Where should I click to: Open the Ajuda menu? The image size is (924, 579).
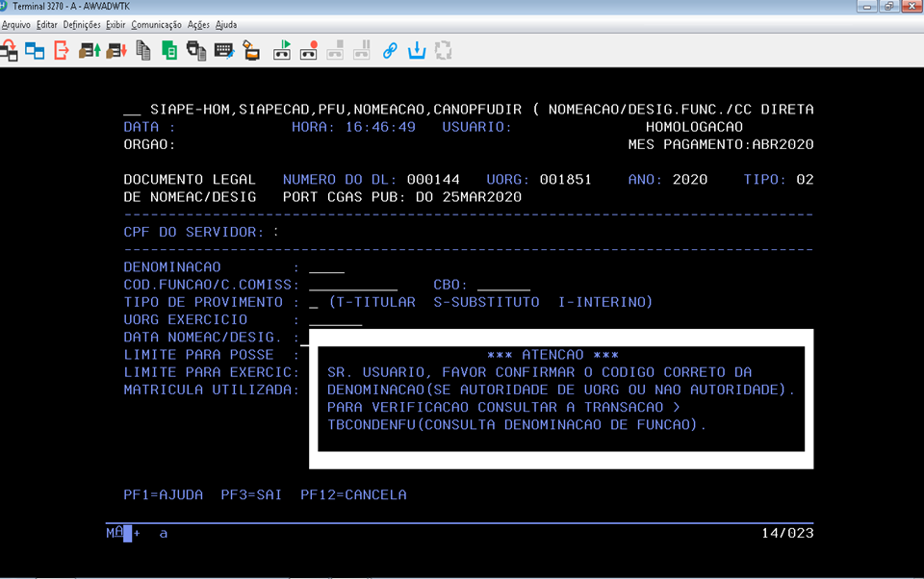[x=226, y=24]
